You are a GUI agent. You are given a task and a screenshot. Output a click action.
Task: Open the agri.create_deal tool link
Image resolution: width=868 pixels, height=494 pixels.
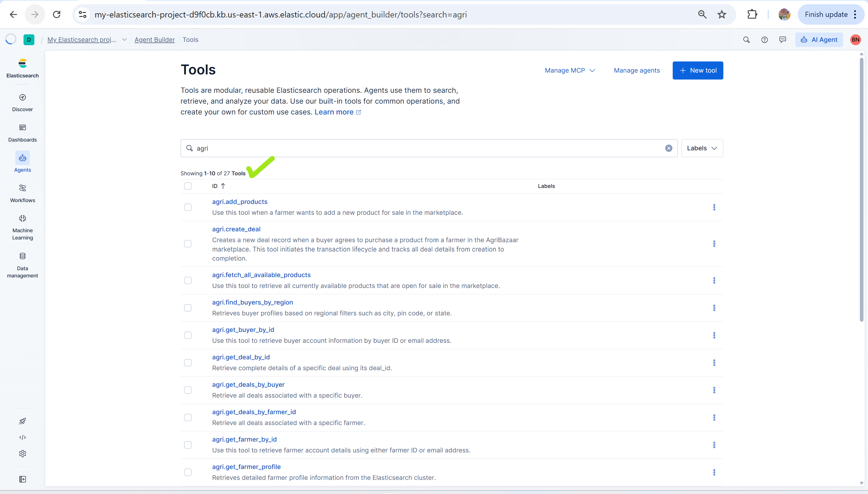[x=236, y=229]
